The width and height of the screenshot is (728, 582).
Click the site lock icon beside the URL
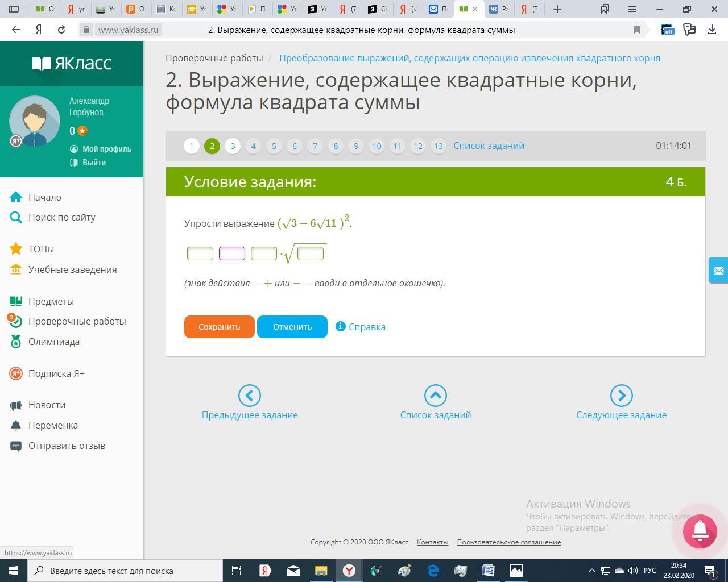[x=86, y=30]
